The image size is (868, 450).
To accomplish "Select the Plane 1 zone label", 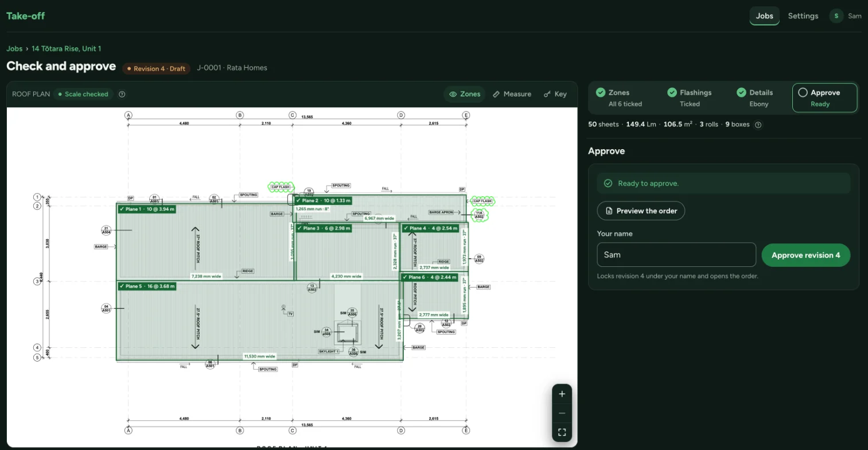I will 147,210.
